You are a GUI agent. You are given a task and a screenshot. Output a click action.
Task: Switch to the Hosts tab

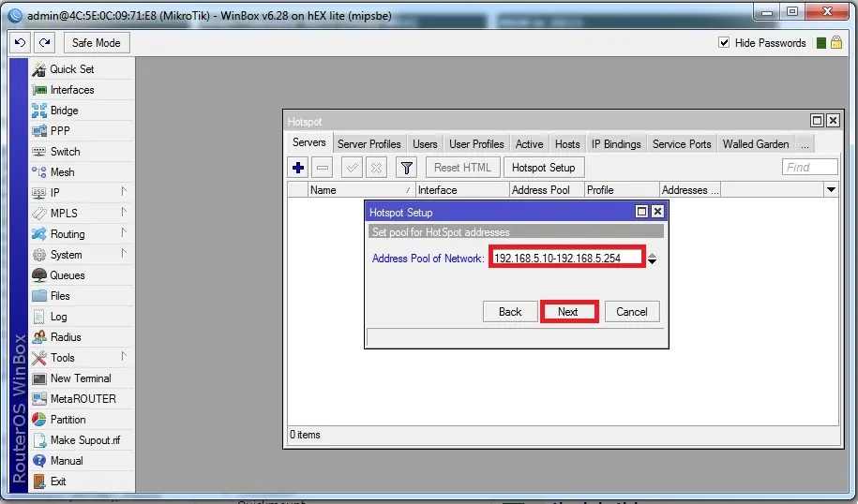[567, 144]
